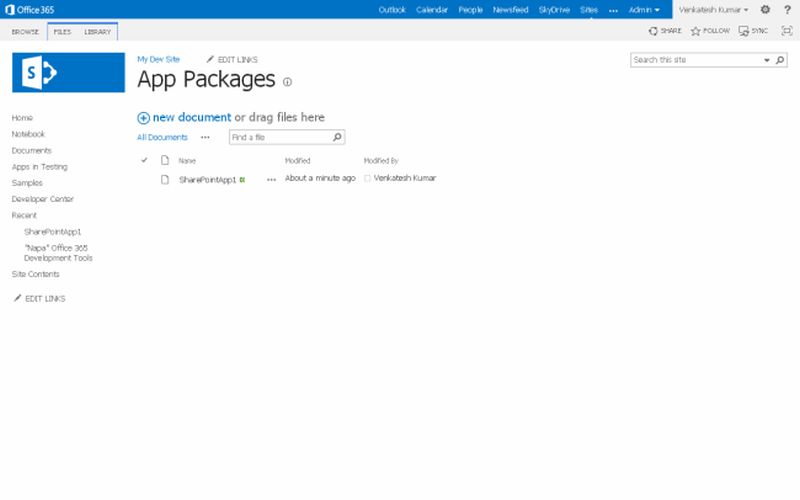Open Developer Center link

click(x=42, y=199)
